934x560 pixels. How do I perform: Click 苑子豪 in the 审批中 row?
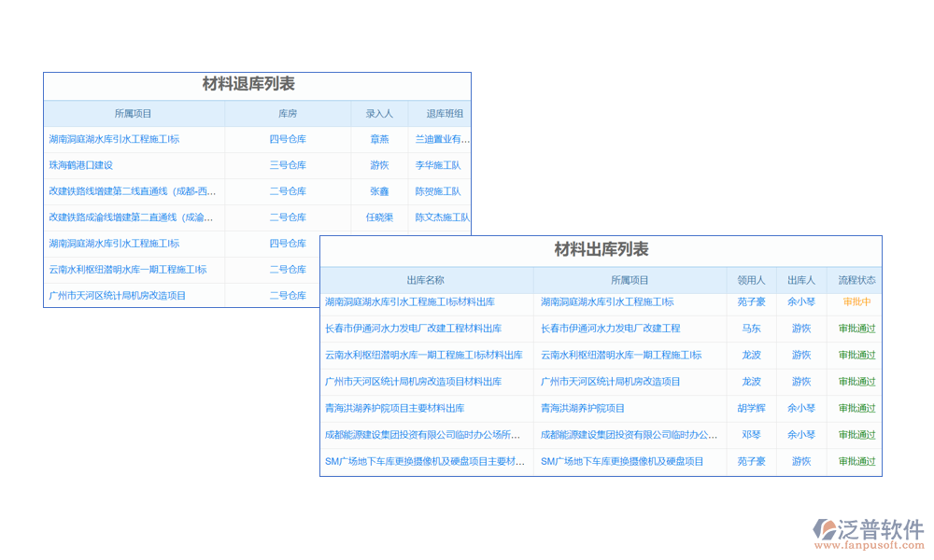coord(751,302)
